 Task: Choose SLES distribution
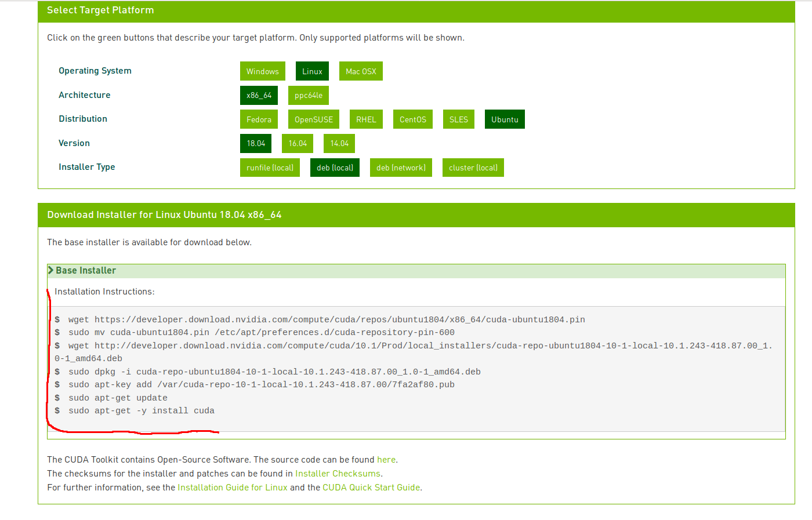(459, 119)
